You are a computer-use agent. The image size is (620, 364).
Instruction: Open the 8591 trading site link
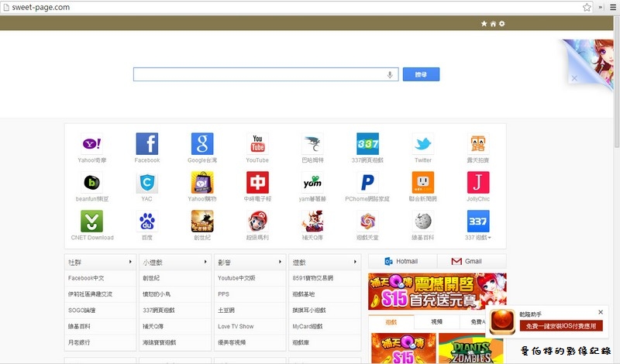click(313, 278)
